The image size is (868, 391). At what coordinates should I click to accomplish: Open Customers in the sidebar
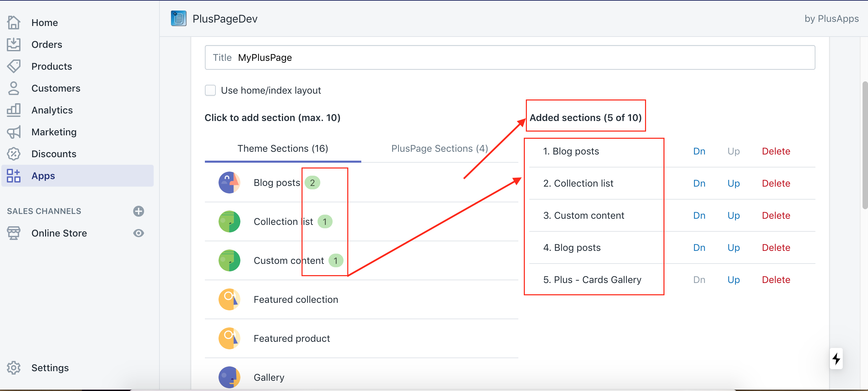(x=56, y=88)
